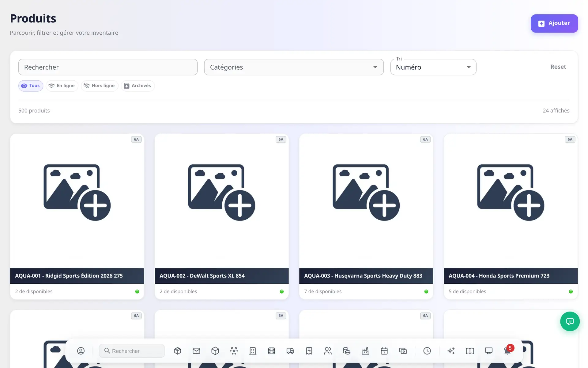This screenshot has height=368, width=588.
Task: Click the green status dot on AQUA-004
Action: (x=571, y=292)
